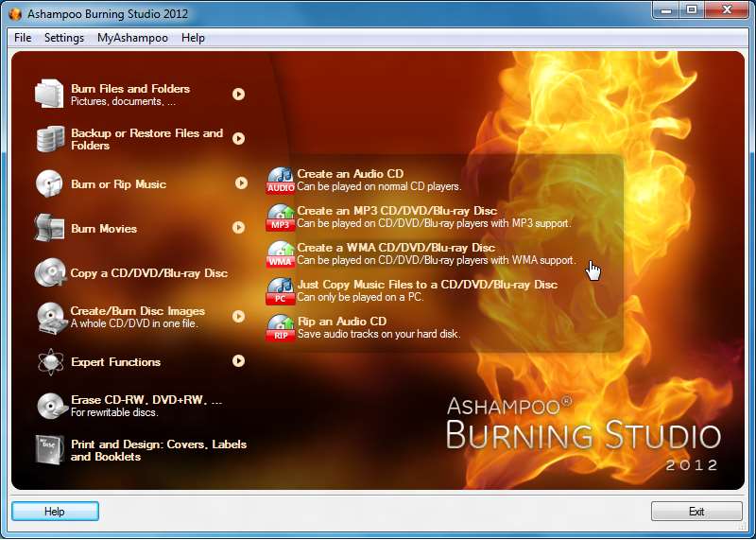Choose Create an MP3 CD/DVD/Blu-ray Disc
This screenshot has height=540, width=756.
coord(397,211)
